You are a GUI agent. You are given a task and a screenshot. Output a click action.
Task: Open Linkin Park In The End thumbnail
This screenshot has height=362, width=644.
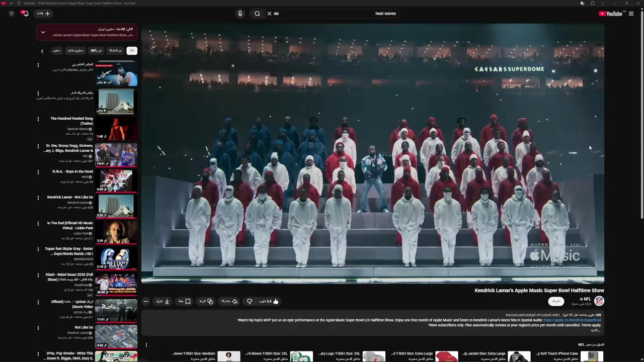pyautogui.click(x=116, y=233)
